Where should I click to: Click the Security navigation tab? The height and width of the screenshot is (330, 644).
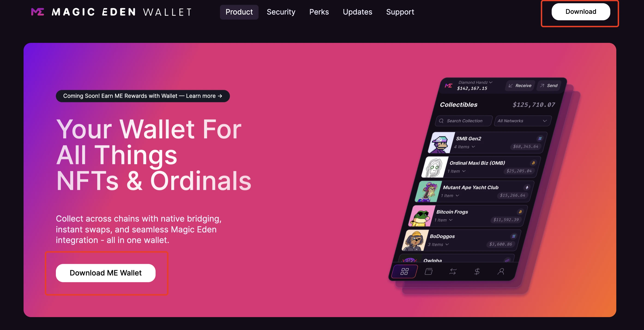281,11
